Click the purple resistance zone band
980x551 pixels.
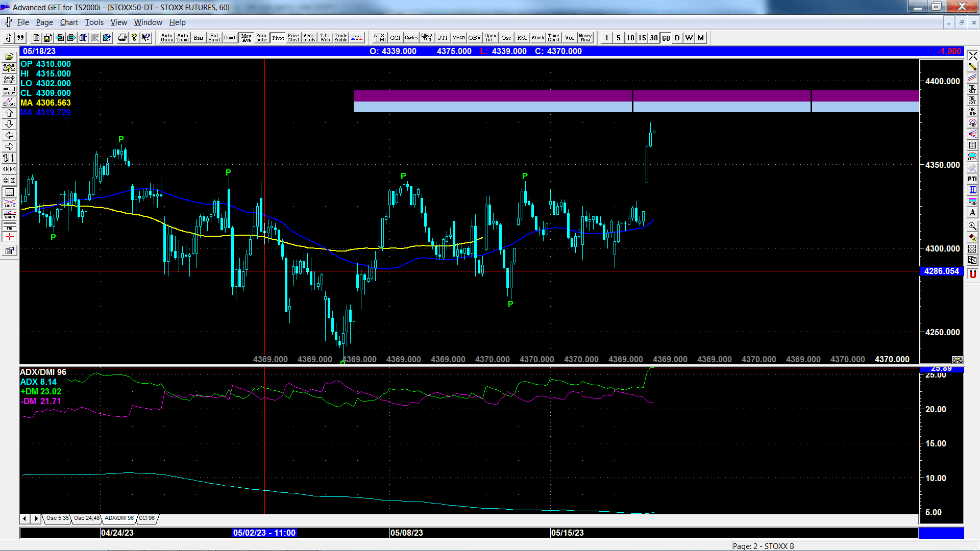[636, 96]
